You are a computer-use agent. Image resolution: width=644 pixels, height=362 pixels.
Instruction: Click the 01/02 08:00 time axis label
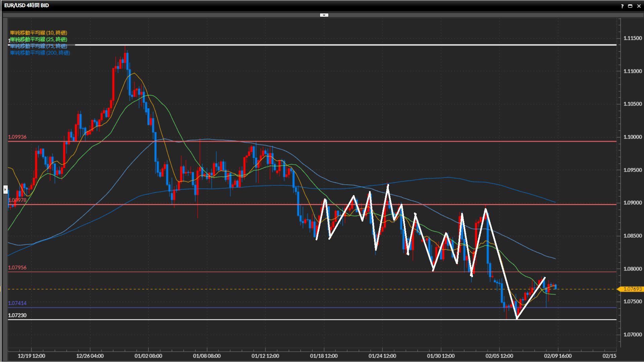[x=148, y=356]
